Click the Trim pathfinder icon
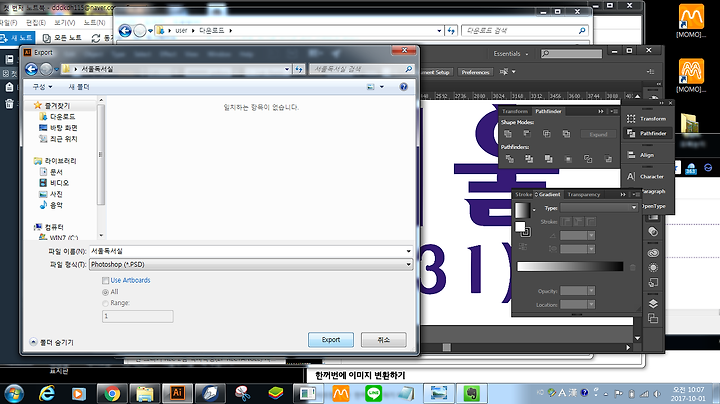720x404 pixels. pyautogui.click(x=529, y=159)
